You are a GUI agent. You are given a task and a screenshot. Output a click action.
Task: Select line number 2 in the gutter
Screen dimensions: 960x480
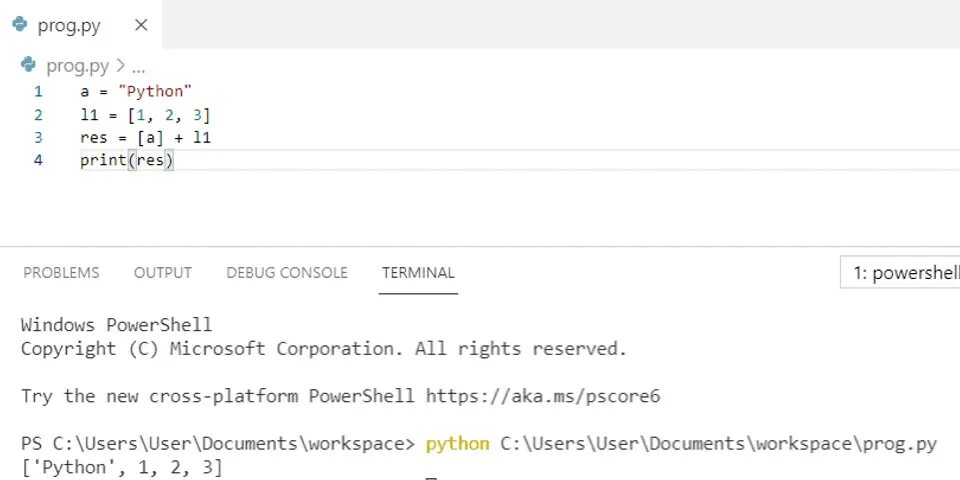[38, 115]
